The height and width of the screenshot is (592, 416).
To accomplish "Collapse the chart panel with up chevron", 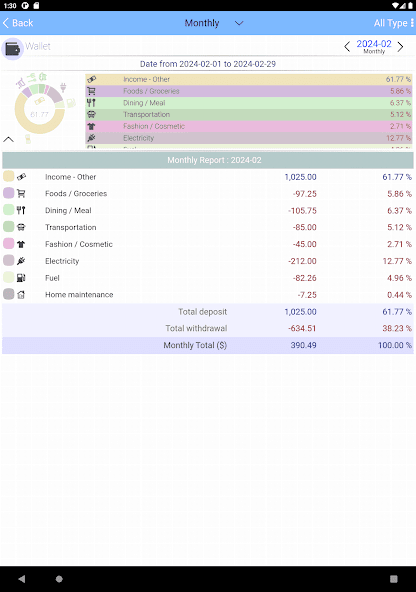I will [x=8, y=140].
